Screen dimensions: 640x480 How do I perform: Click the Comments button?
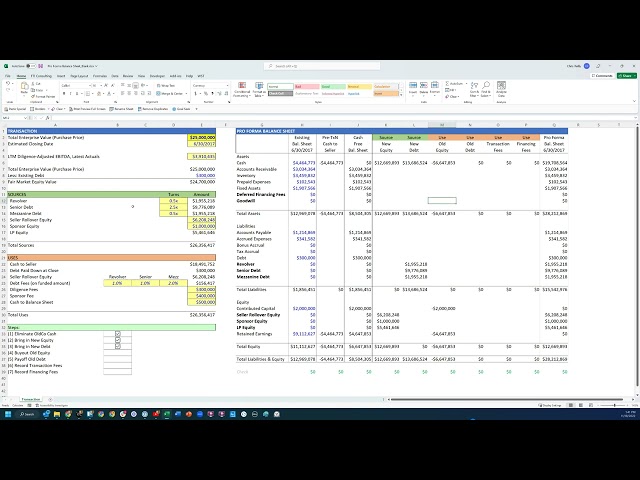602,76
